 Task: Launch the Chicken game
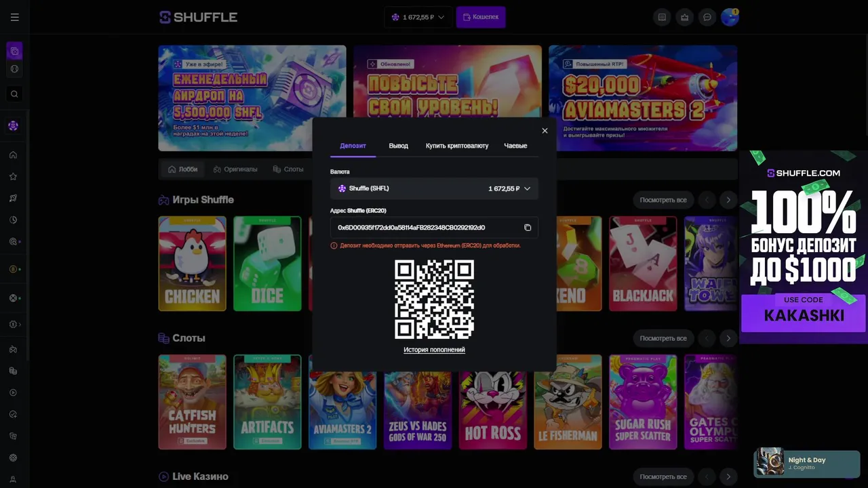(x=193, y=264)
